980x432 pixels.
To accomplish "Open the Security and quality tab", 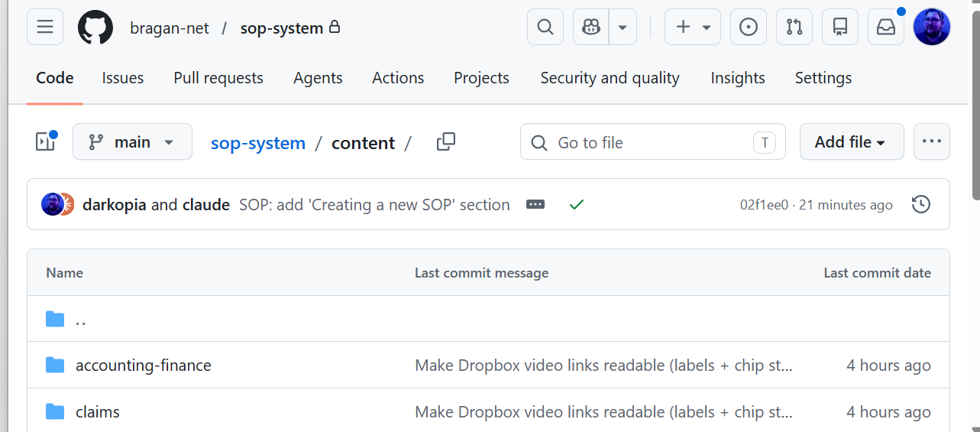I will click(610, 78).
